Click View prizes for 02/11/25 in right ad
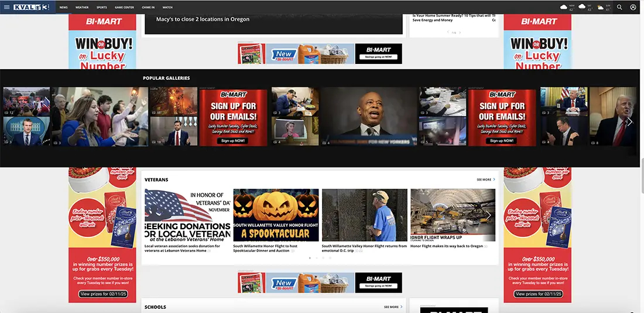 pyautogui.click(x=539, y=294)
